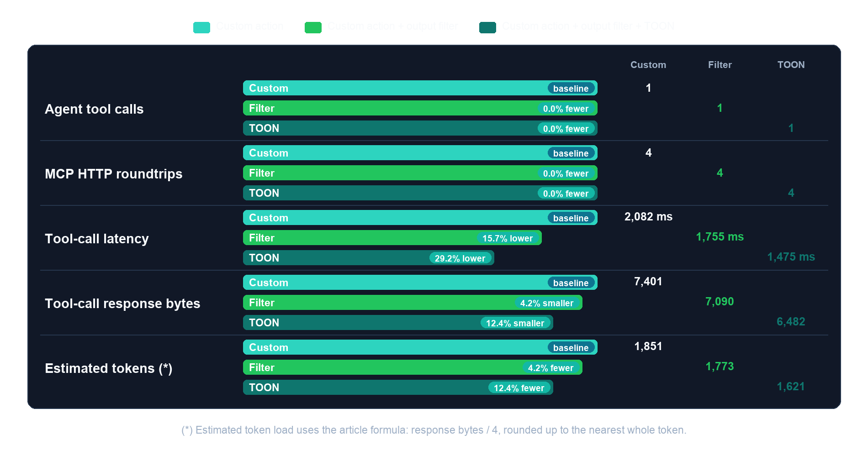Select the Filter column header

[720, 65]
